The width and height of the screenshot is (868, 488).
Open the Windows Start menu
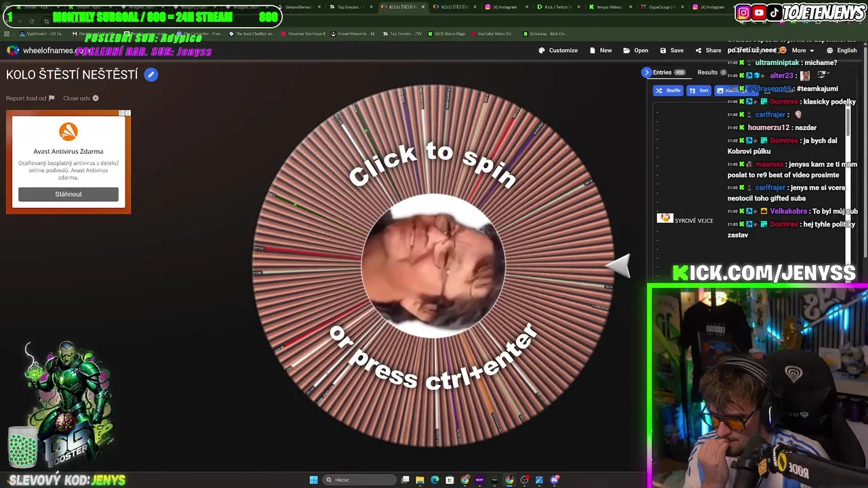[x=313, y=480]
